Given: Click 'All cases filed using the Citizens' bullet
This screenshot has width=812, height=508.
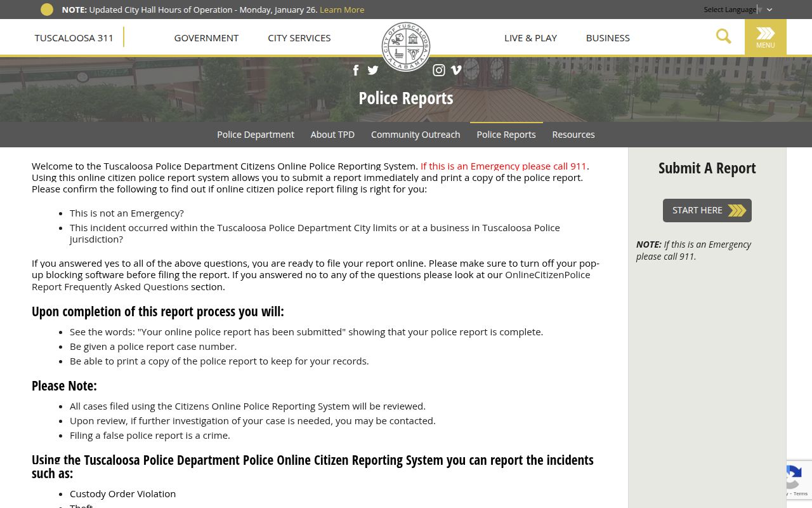Looking at the screenshot, I should (247, 406).
